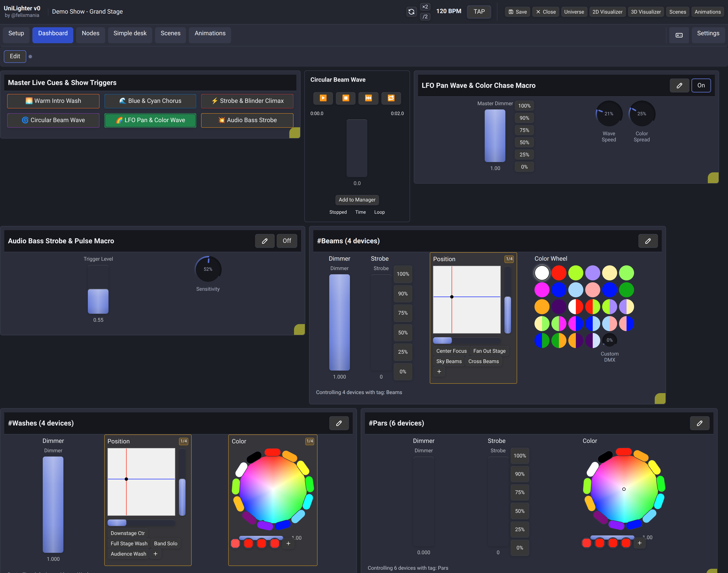Click inside the Beams Position XY pad

click(467, 300)
